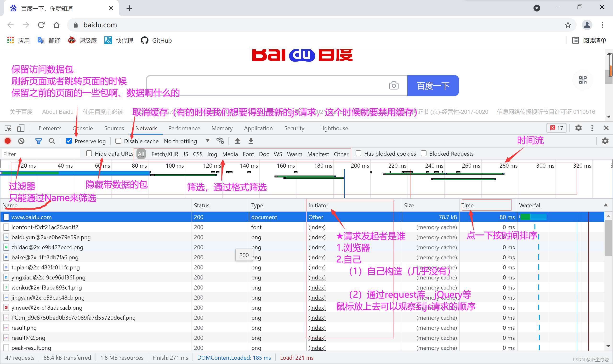Activate the inspect element picker
Screen dimensions: 613x364
[x=8, y=128]
